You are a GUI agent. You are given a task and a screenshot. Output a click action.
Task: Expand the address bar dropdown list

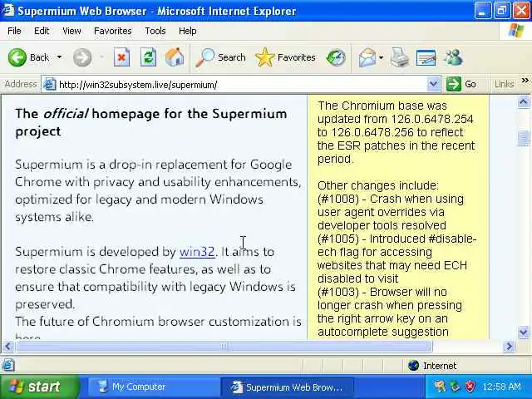[x=433, y=84]
